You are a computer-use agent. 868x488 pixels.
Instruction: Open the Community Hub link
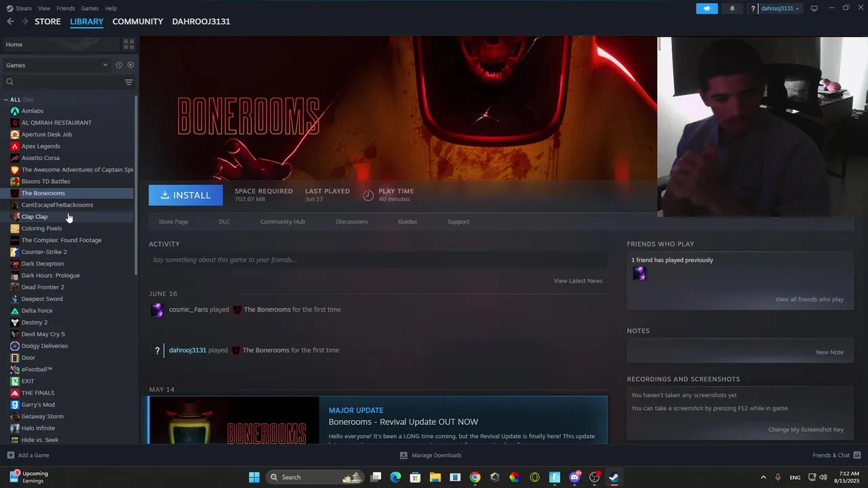click(283, 222)
